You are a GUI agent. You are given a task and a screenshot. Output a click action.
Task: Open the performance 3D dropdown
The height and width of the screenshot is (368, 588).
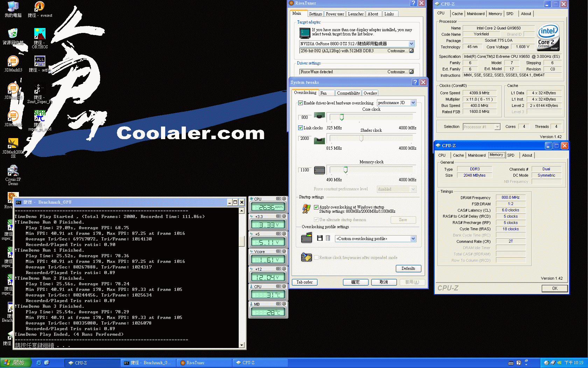click(413, 103)
